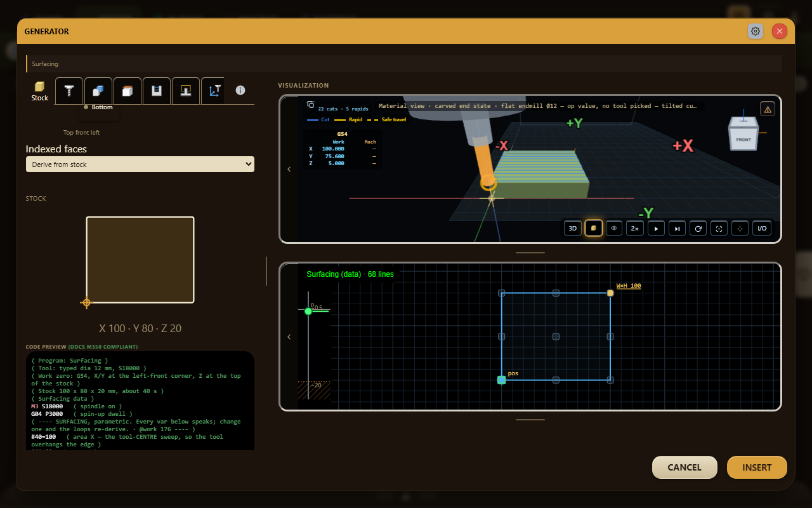Image resolution: width=812 pixels, height=508 pixels.
Task: Reset the simulation with the reload icon
Action: tap(698, 228)
